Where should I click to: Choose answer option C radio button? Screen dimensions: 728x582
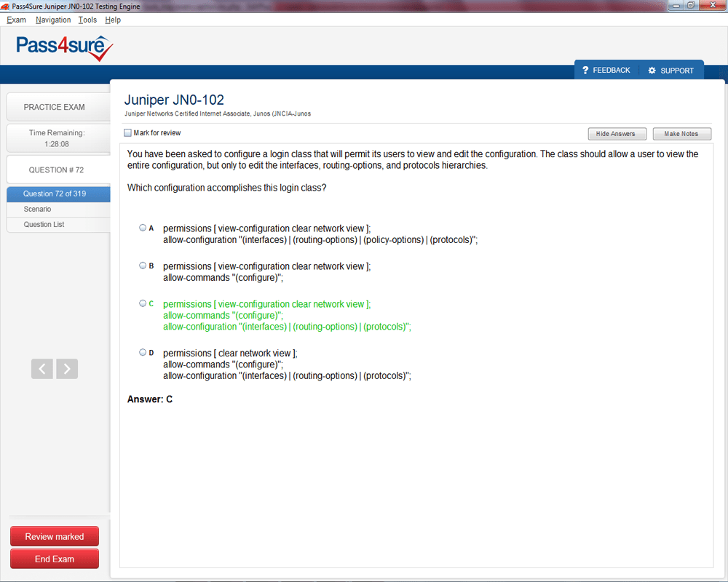143,303
